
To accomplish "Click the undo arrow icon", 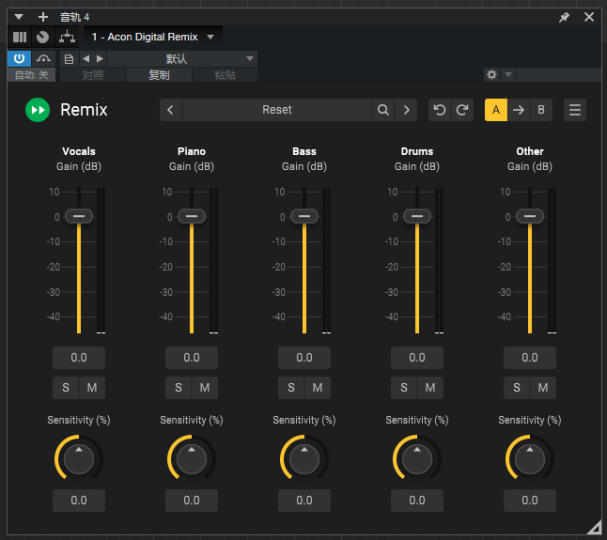I will (439, 110).
